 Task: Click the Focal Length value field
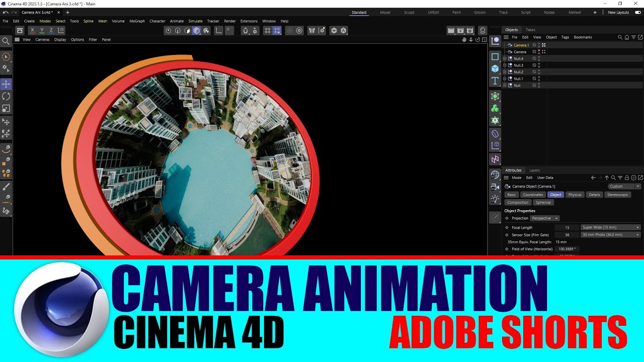click(x=567, y=227)
